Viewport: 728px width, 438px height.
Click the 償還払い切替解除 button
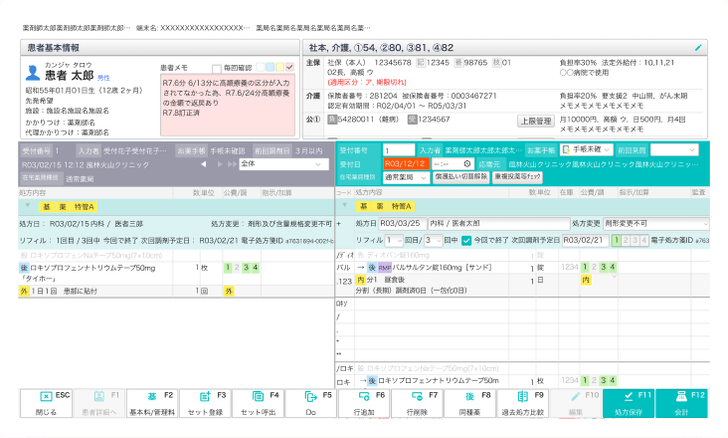pos(461,177)
